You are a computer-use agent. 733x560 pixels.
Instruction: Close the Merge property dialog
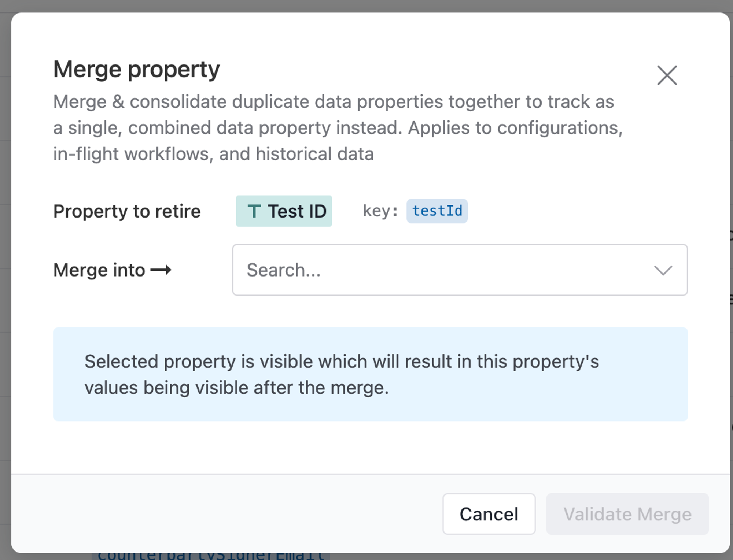[x=667, y=75]
